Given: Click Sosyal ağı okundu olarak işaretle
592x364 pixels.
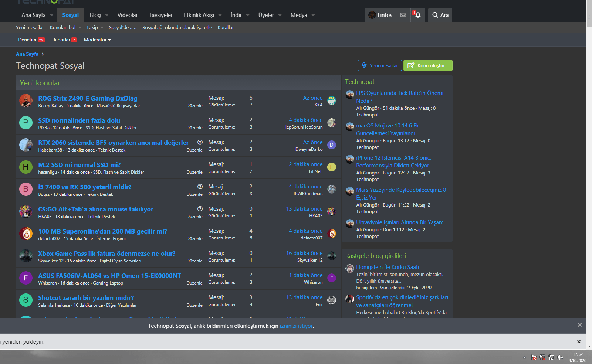Looking at the screenshot, I should [177, 27].
